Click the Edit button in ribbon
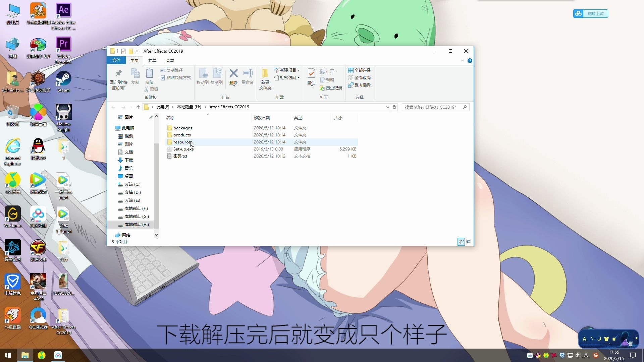Image resolution: width=644 pixels, height=362 pixels. pyautogui.click(x=327, y=80)
